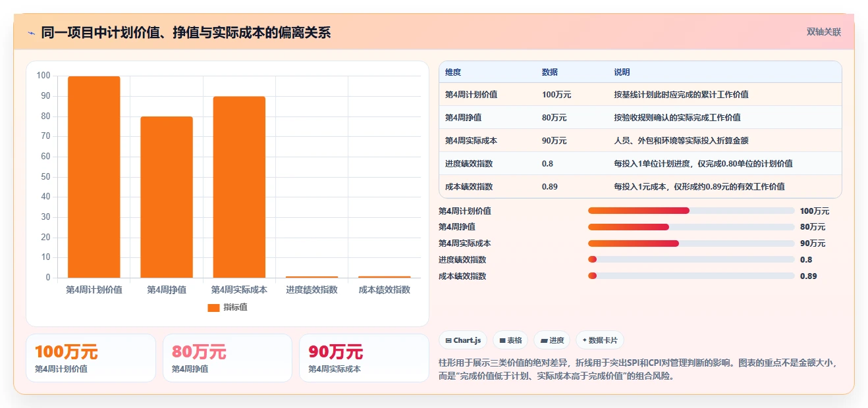
Task: Click the 80万元 data card
Action: [x=227, y=358]
